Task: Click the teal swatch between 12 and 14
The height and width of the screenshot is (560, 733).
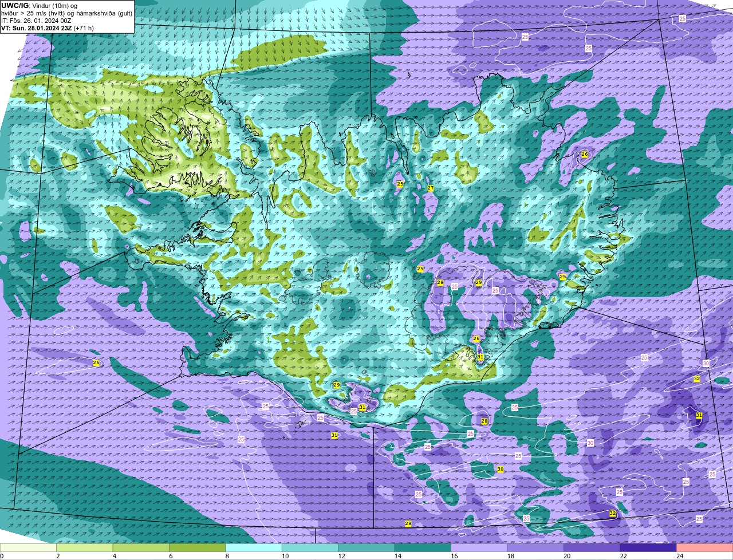Action: pos(367,547)
